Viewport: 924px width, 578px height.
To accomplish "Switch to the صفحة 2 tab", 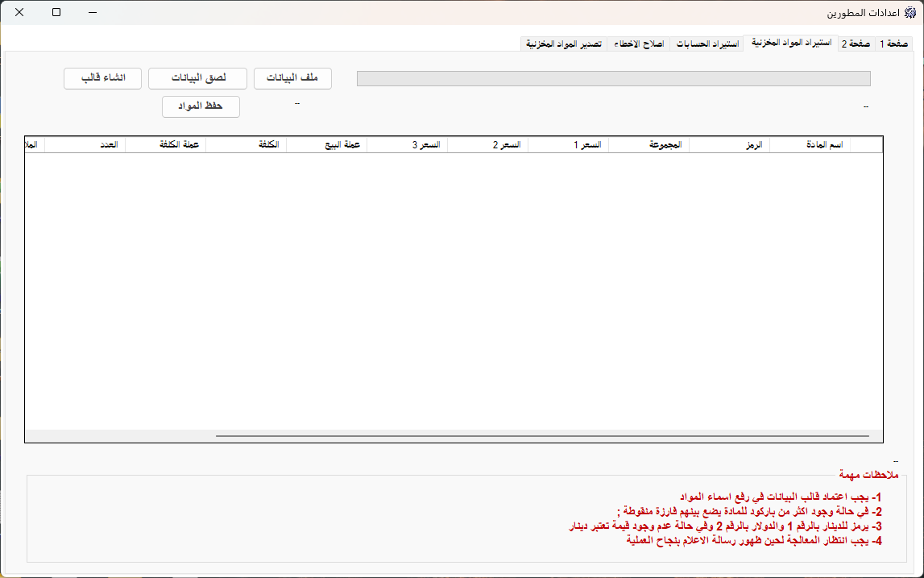I will tap(856, 44).
